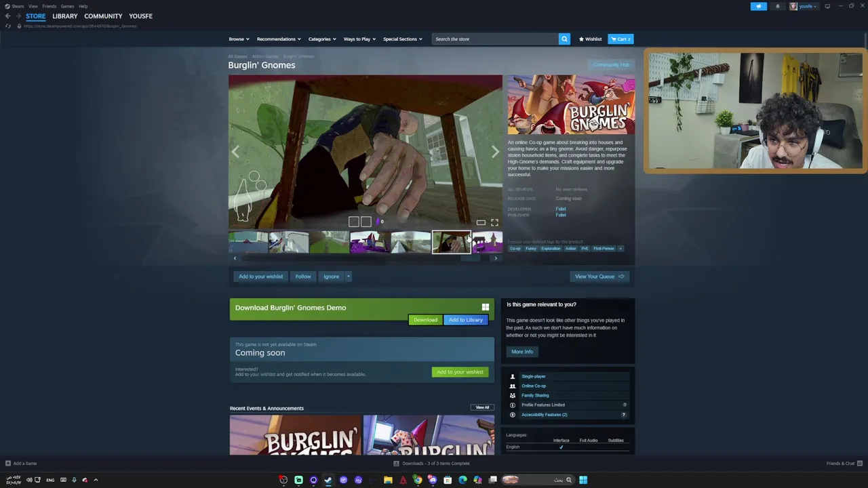
Task: Expand the Categories dropdown
Action: [322, 39]
